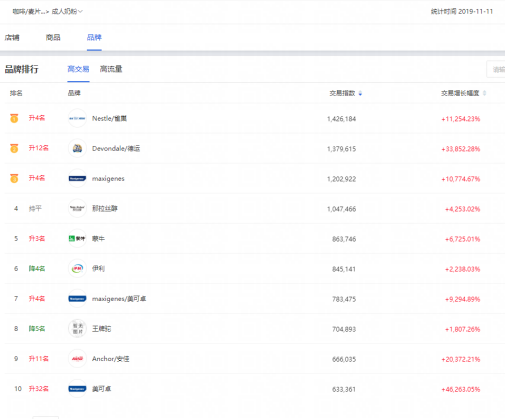Click third-place medal icon beside maxigenes
506x419 pixels.
point(14,178)
